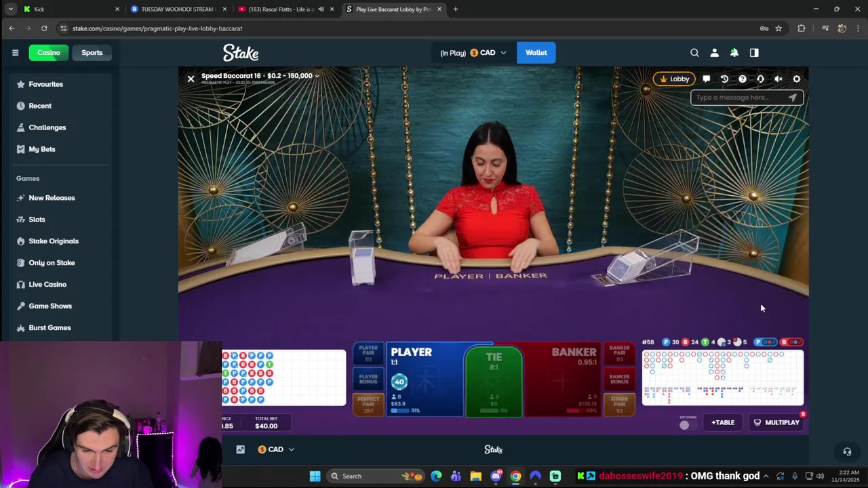Switch to the Kick browser tab
868x488 pixels.
[x=72, y=9]
